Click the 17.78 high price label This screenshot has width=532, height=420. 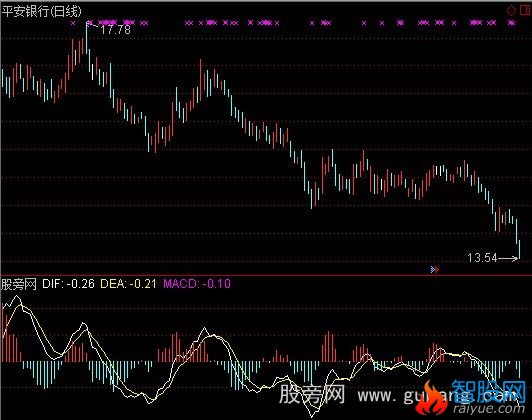point(116,30)
